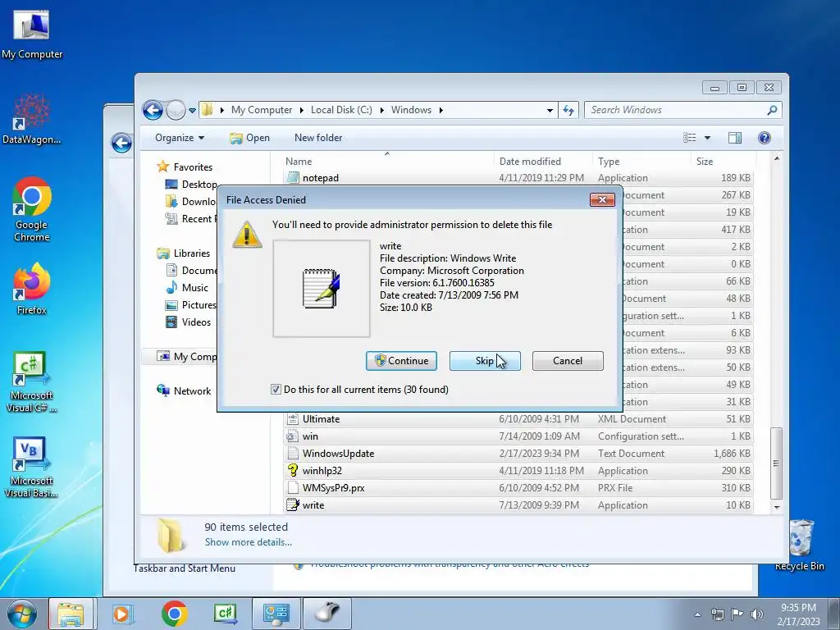This screenshot has width=840, height=630.
Task: Toggle the preview pane icon
Action: pos(735,138)
